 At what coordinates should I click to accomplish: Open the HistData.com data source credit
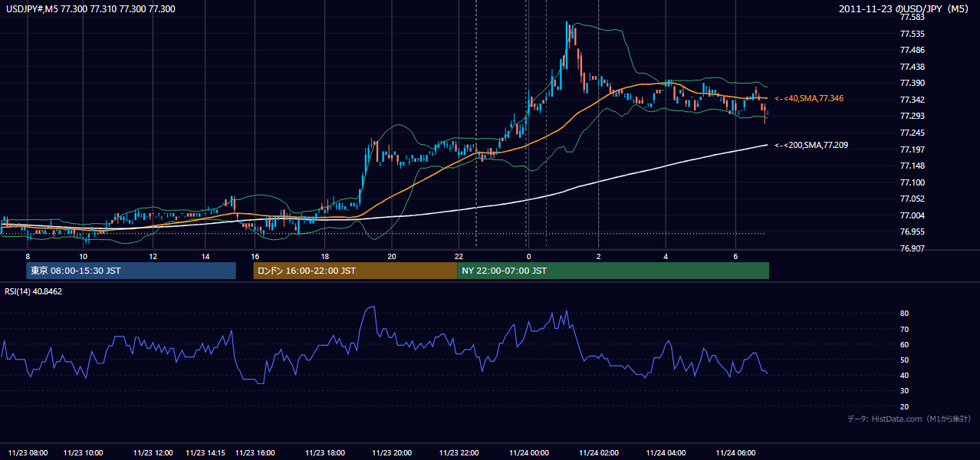tap(909, 419)
